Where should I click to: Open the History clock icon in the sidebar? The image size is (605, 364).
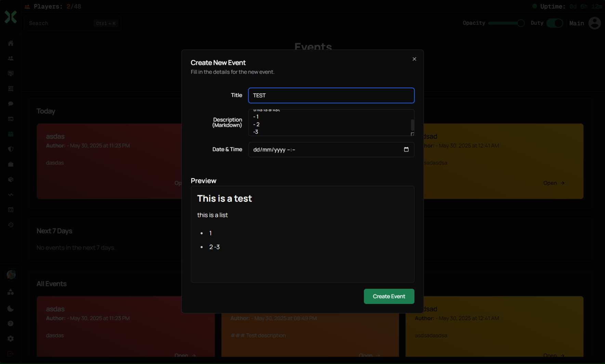pyautogui.click(x=11, y=225)
